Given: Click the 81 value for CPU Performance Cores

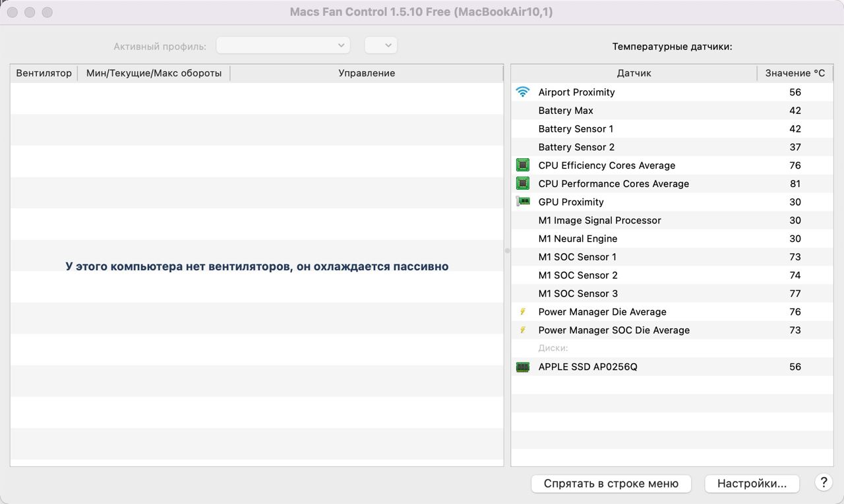Looking at the screenshot, I should [795, 184].
